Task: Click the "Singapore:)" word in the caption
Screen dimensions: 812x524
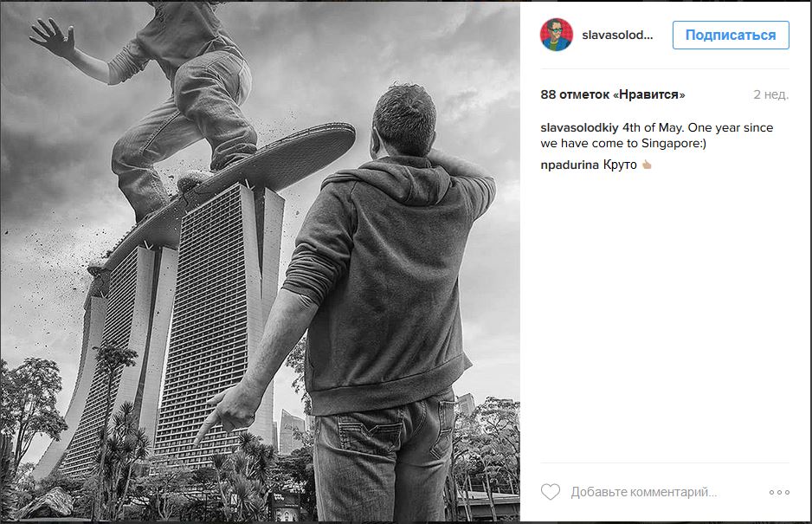Action: coord(673,144)
